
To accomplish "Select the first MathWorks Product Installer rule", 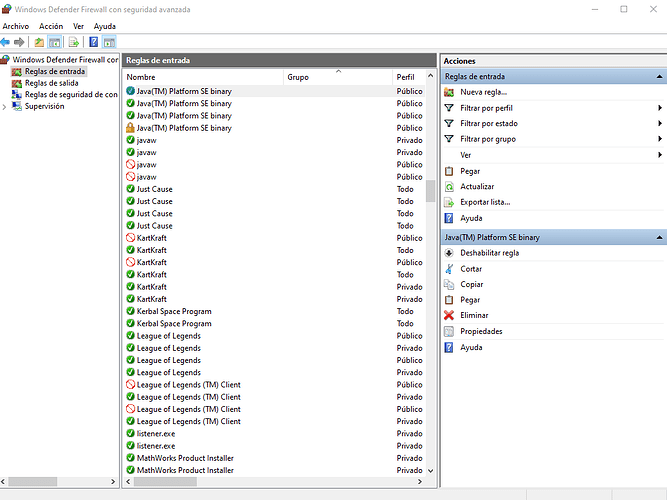I will [x=274, y=458].
